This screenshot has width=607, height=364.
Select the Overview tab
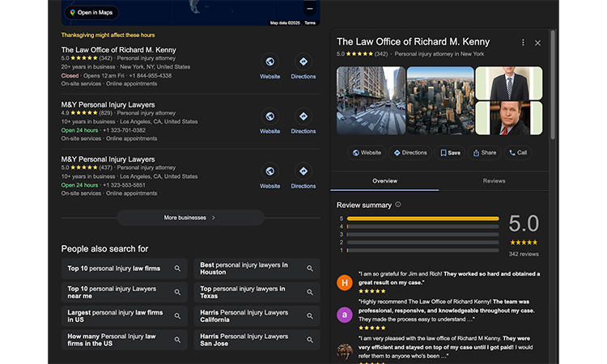click(384, 181)
